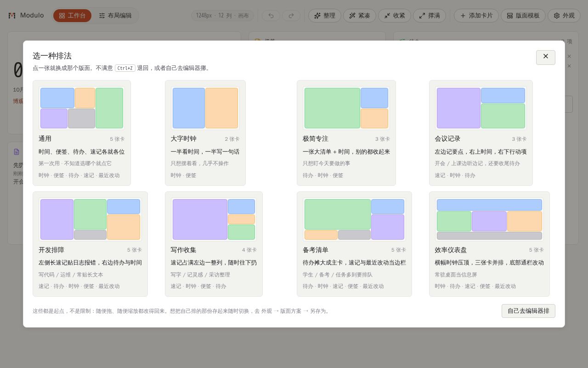The width and height of the screenshot is (588, 368).
Task: Open 版面模板 templates button
Action: click(x=523, y=16)
